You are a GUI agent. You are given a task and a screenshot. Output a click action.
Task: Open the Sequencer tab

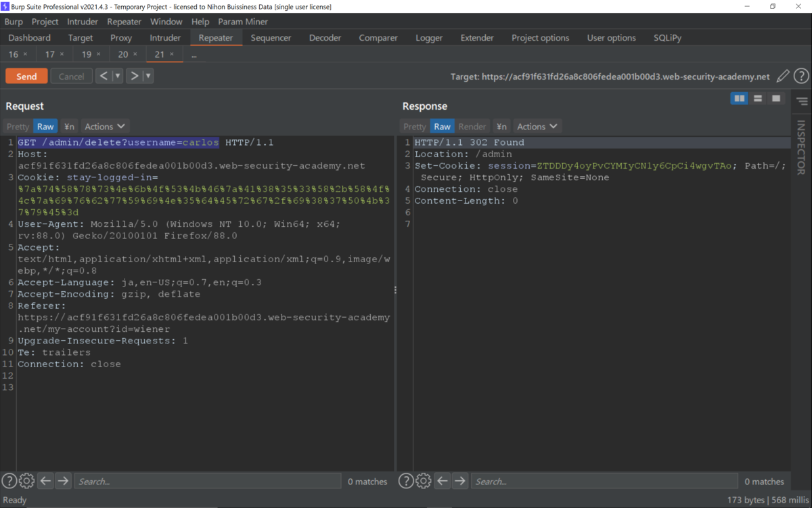pyautogui.click(x=271, y=38)
